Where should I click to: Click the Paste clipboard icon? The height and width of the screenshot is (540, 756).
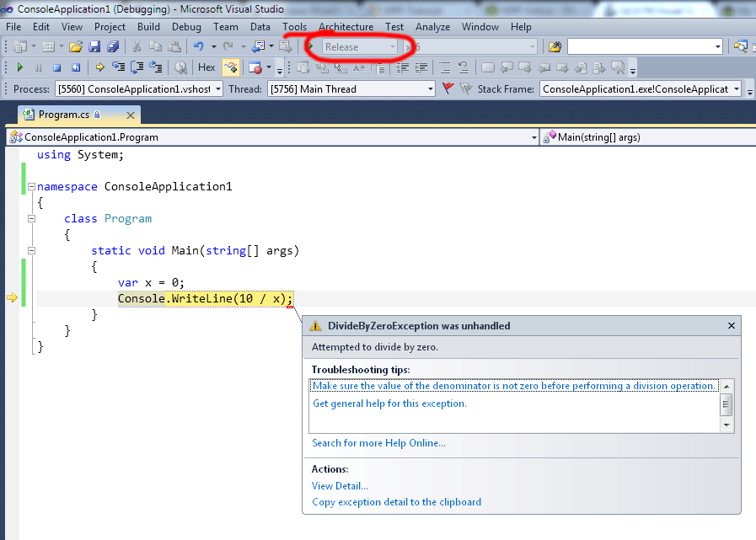coord(174,47)
